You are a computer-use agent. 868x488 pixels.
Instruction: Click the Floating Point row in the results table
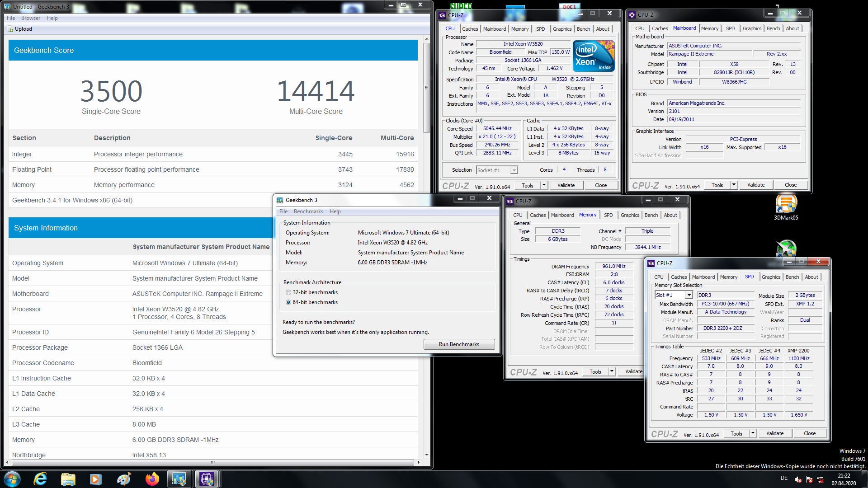[213, 169]
